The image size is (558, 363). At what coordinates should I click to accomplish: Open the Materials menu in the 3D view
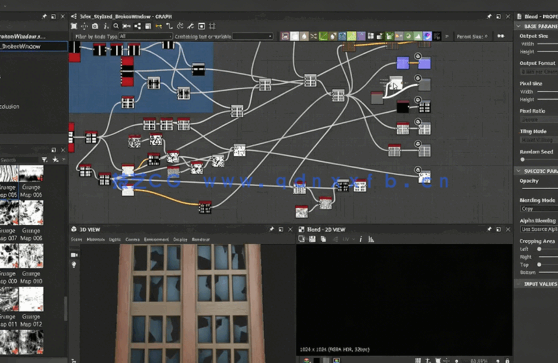96,239
